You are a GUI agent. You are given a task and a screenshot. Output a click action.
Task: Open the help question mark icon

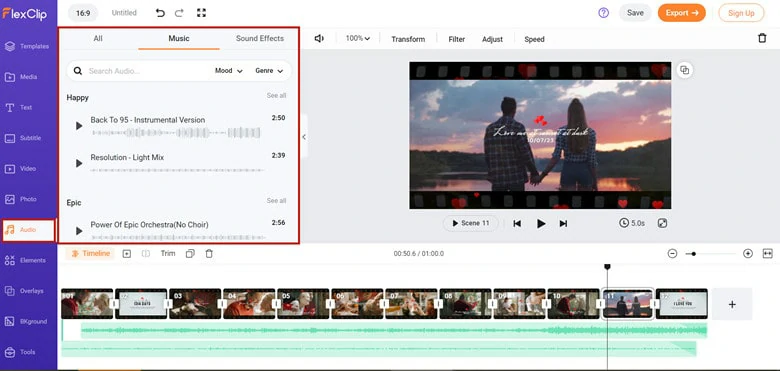(x=603, y=13)
